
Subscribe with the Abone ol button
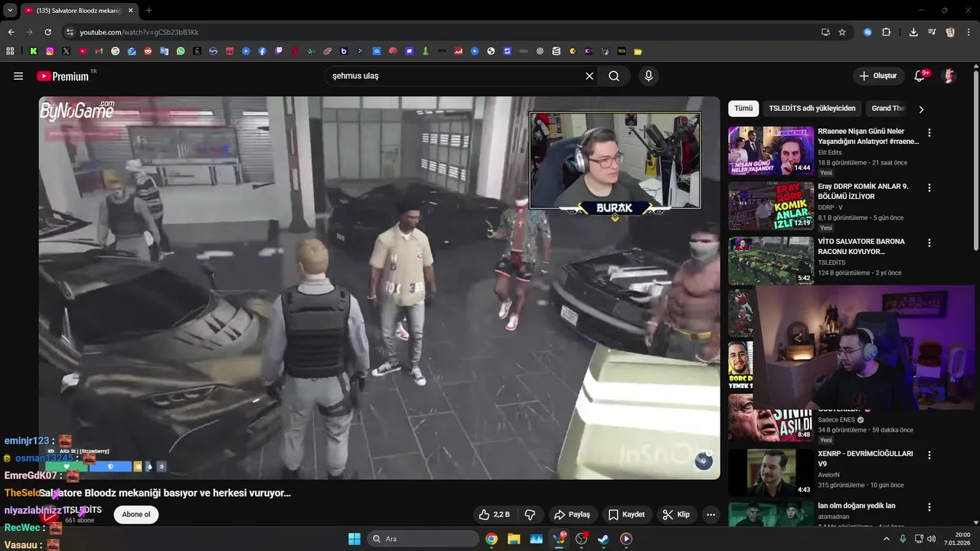click(136, 514)
